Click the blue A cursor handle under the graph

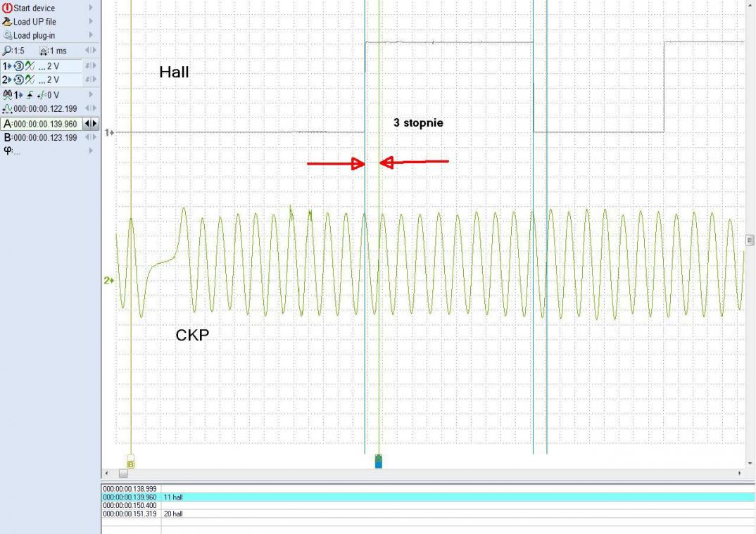pos(379,462)
